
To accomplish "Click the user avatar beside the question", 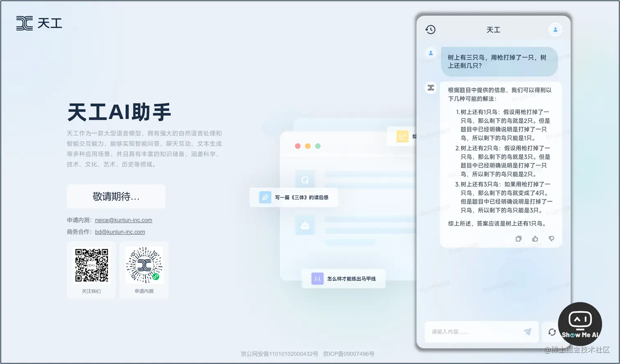I will [x=431, y=53].
